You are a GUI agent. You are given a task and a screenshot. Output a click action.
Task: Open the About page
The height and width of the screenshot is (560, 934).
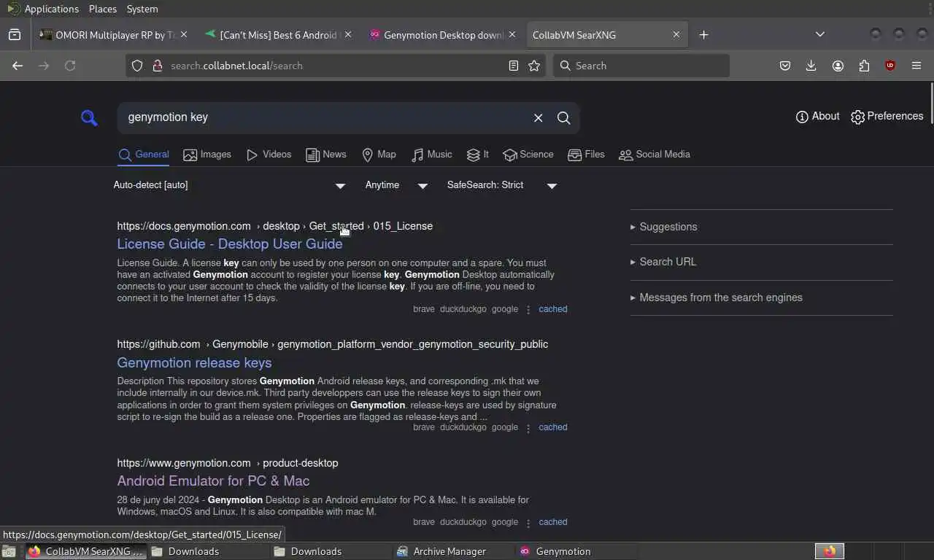(817, 117)
